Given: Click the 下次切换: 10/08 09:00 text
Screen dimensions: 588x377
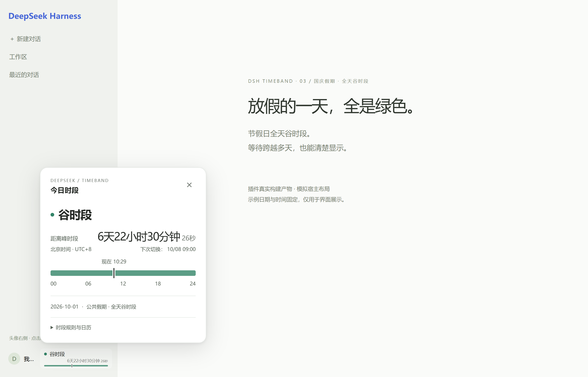Looking at the screenshot, I should pyautogui.click(x=168, y=249).
